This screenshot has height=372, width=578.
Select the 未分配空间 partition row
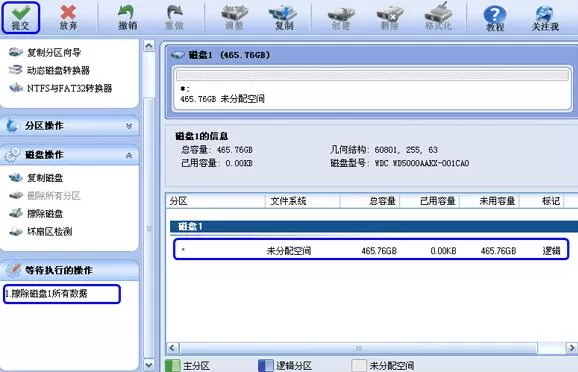pyautogui.click(x=371, y=250)
